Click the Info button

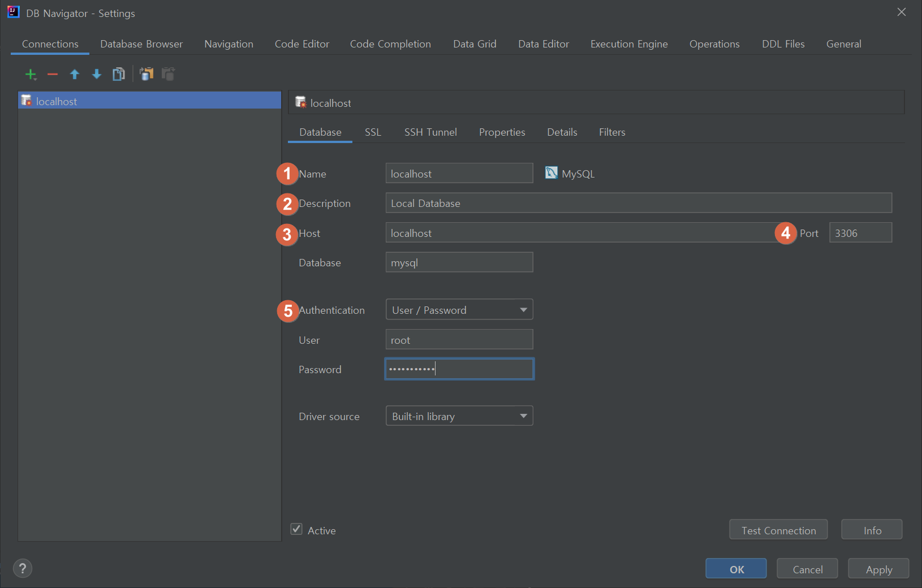[x=872, y=530]
